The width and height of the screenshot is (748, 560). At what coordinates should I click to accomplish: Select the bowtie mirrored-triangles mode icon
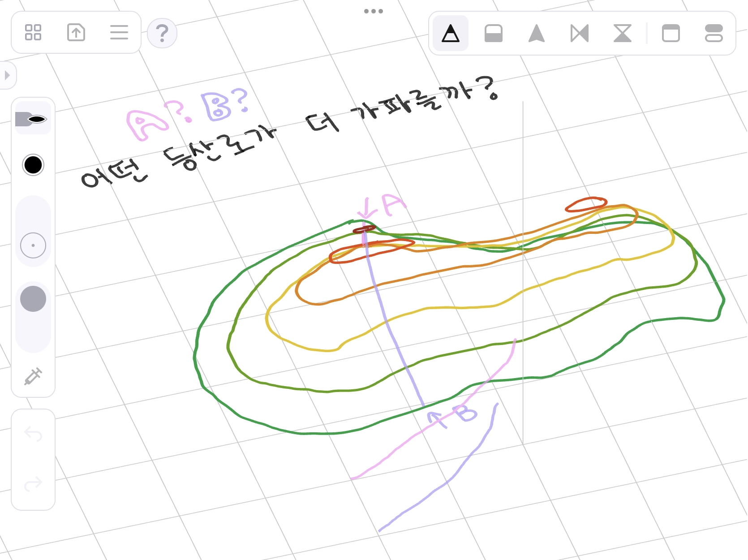point(580,33)
